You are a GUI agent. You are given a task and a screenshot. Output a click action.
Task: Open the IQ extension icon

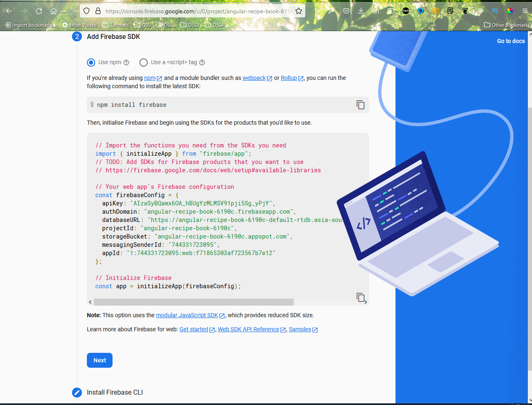tap(495, 11)
